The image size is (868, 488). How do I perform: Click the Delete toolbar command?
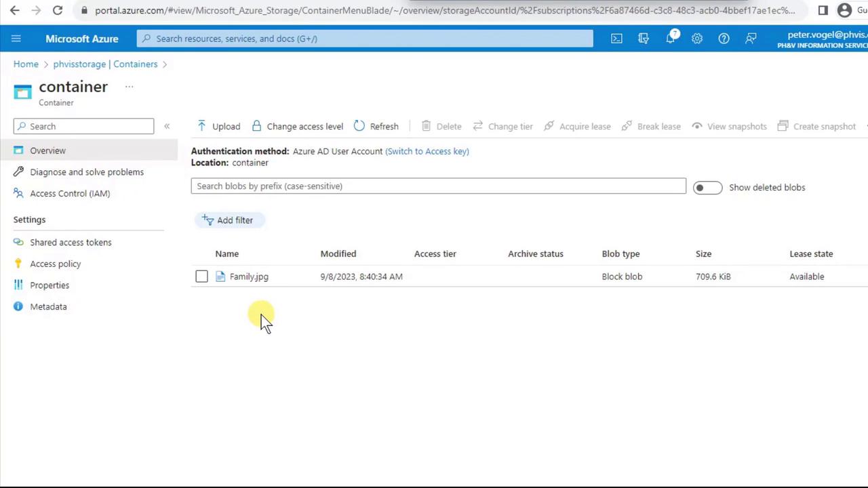(x=441, y=126)
